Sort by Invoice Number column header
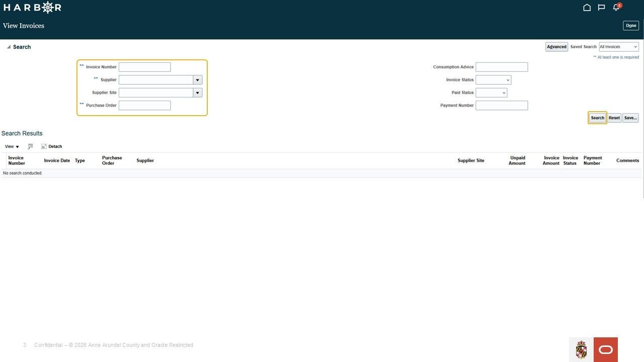 [17, 160]
